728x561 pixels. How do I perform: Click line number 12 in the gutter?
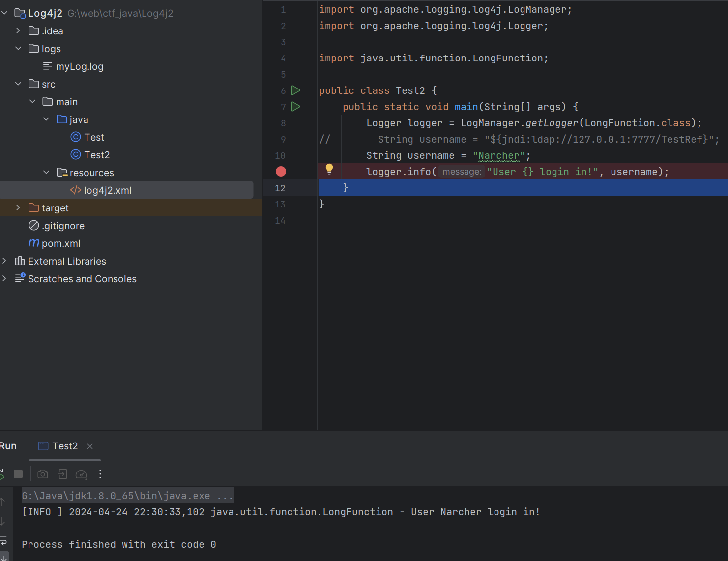pos(280,188)
